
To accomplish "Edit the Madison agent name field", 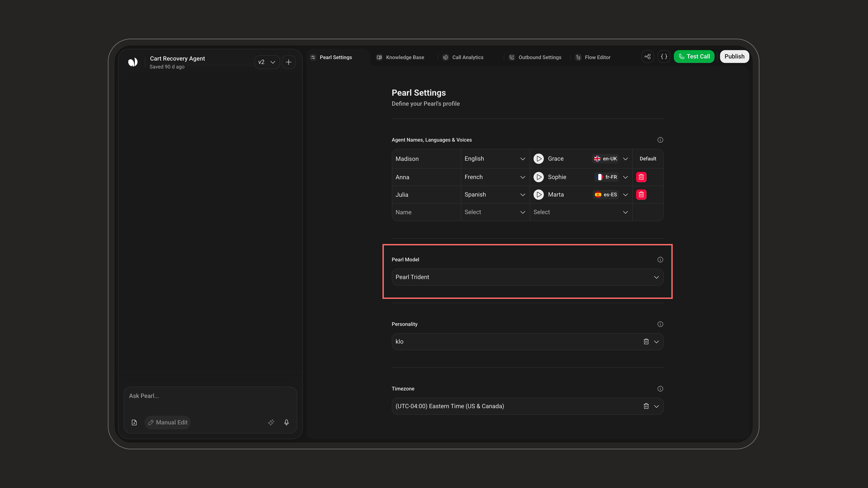I will 426,159.
